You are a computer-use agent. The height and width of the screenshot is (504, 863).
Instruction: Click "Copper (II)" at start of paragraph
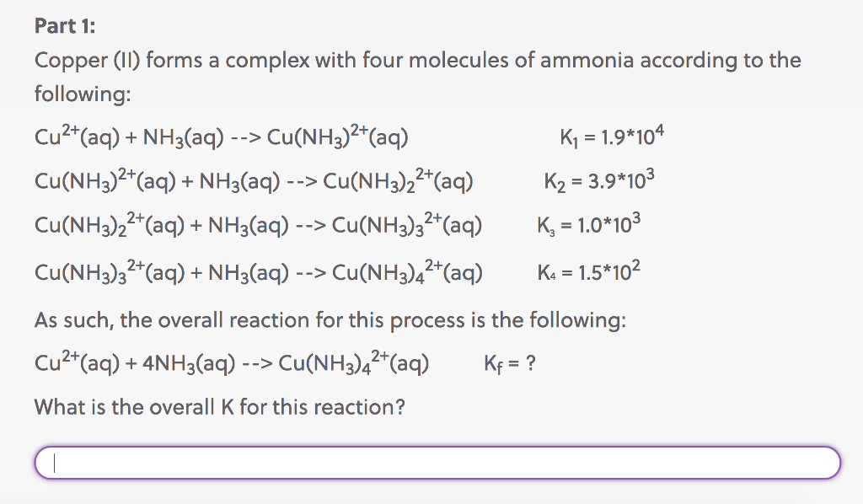[x=87, y=61]
